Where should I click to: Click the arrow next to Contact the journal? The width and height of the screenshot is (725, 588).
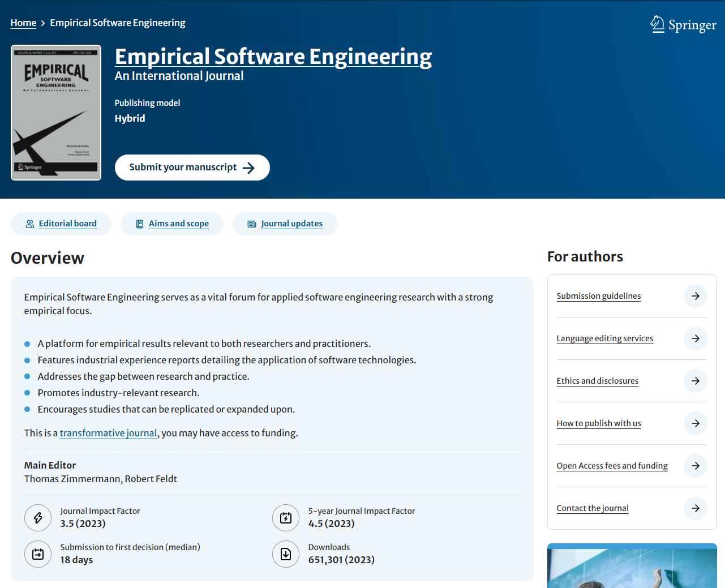pos(696,508)
